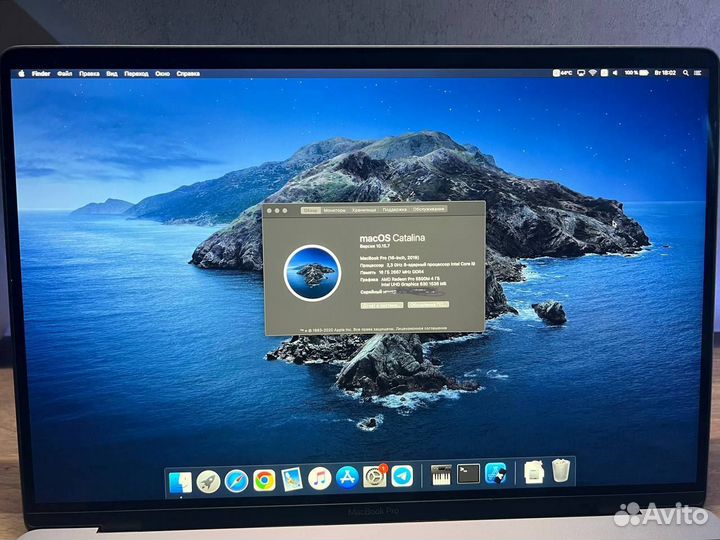
Task: Click the 100% battery status indicator
Action: click(x=636, y=73)
